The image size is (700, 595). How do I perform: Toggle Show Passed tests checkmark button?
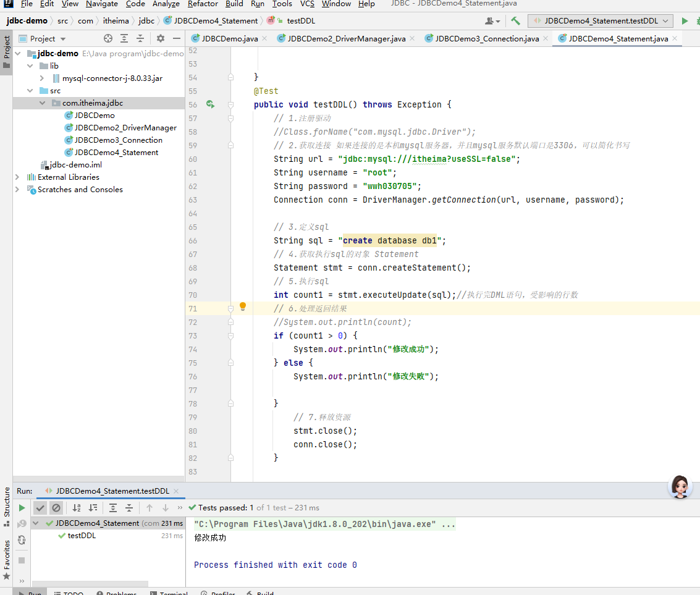(40, 508)
